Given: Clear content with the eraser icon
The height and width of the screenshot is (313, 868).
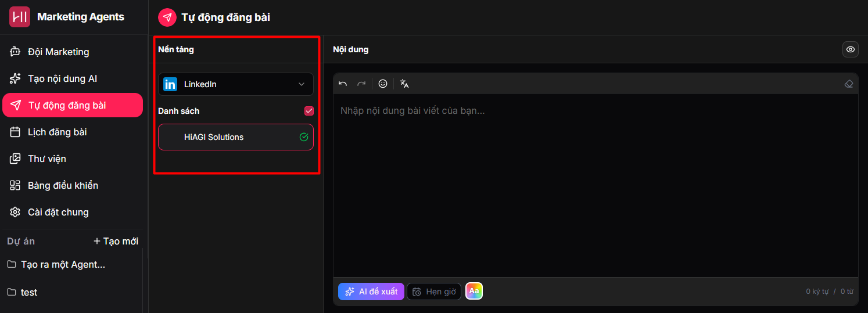Looking at the screenshot, I should [849, 84].
